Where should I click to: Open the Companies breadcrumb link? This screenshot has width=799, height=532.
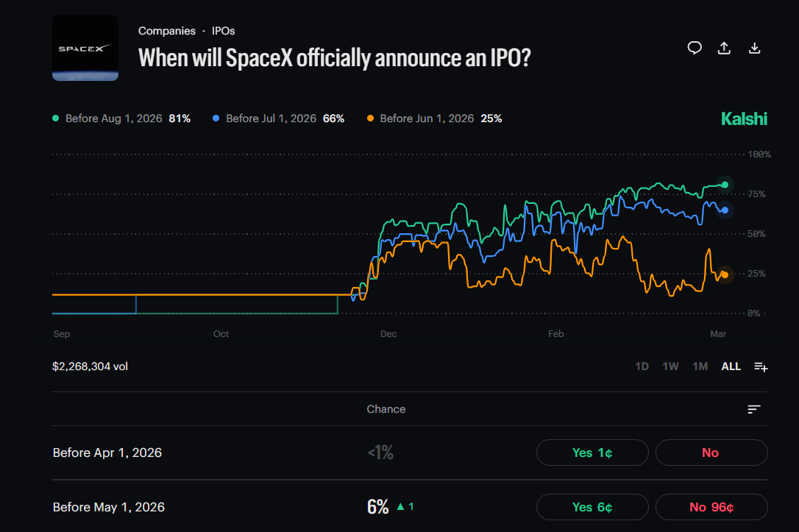click(x=167, y=30)
